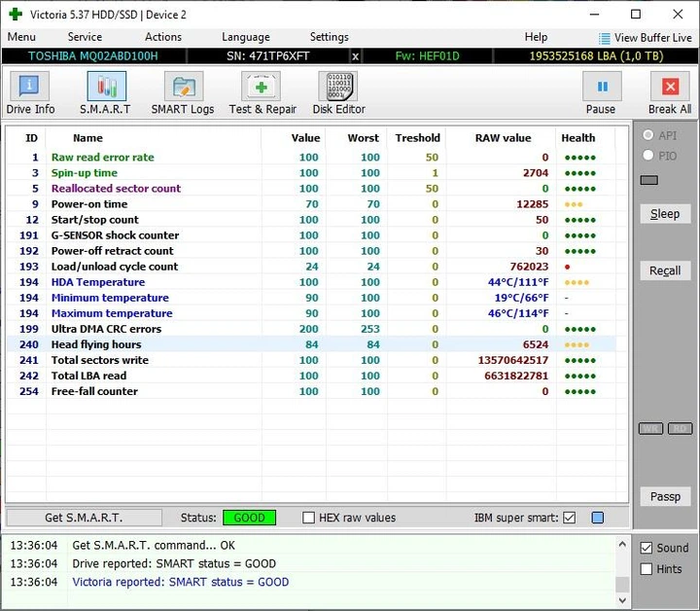The width and height of the screenshot is (700, 611).
Task: Open the Actions menu
Action: tap(163, 37)
